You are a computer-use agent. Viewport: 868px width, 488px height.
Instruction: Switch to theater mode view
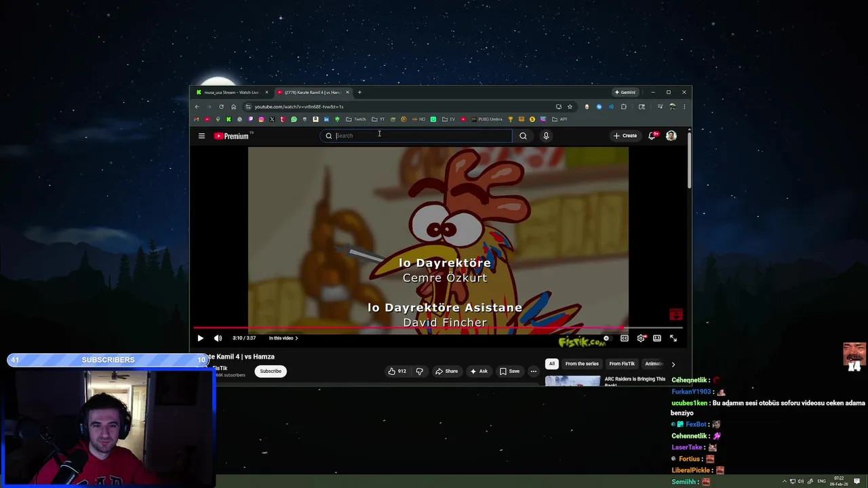657,338
